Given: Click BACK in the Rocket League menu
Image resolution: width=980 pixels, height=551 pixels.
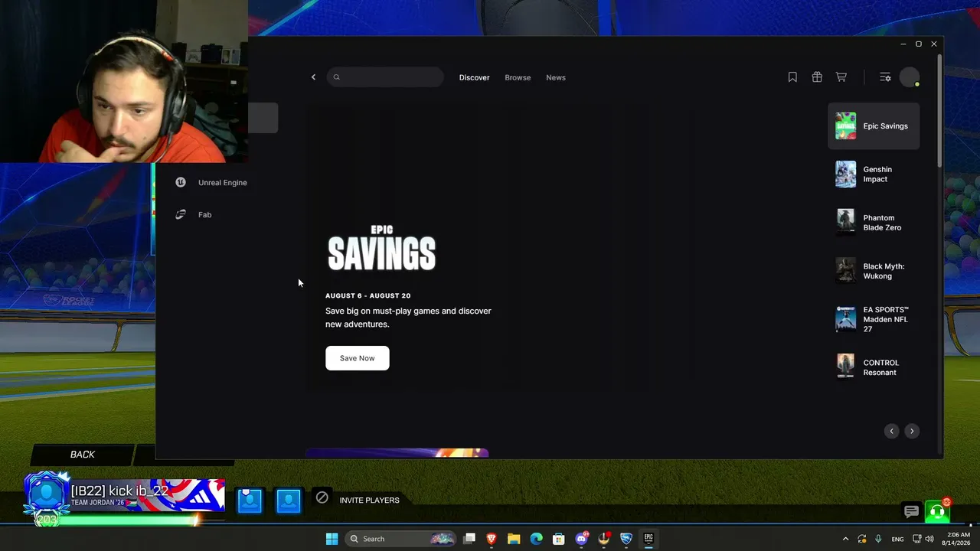Looking at the screenshot, I should 83,455.
